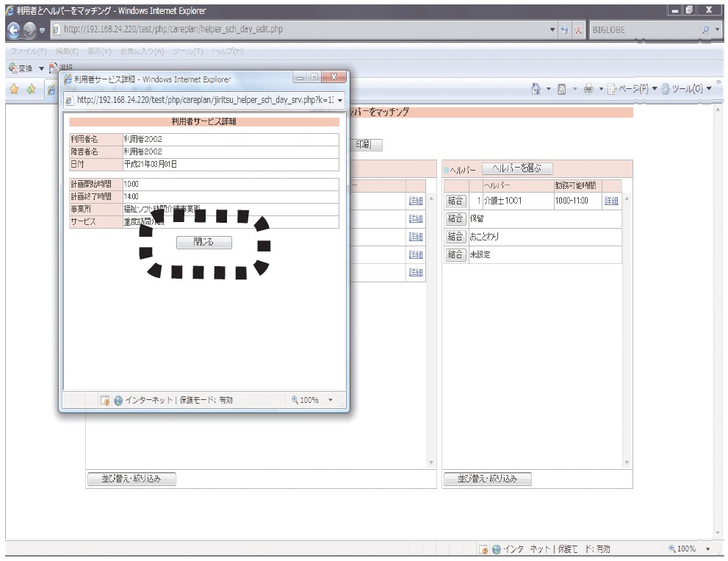Viewport: 728px width, 561px height.
Task: Click the Feeds icon in the command bar
Action: [560, 90]
